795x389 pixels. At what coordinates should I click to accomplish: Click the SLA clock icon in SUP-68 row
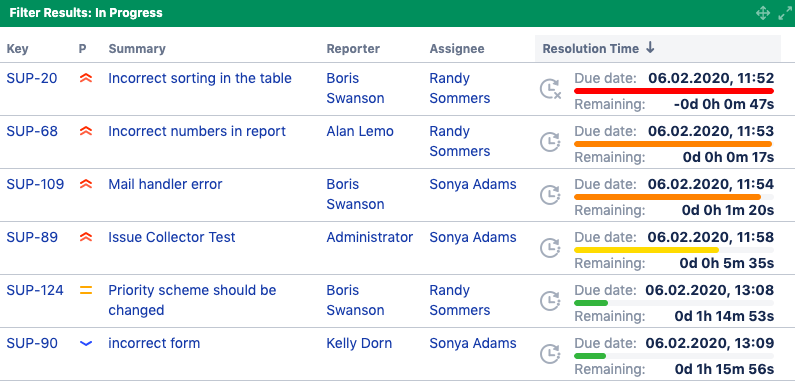coord(550,142)
